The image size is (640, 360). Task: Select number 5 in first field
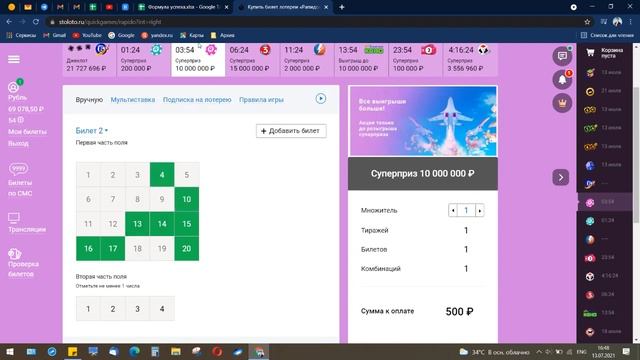(187, 175)
